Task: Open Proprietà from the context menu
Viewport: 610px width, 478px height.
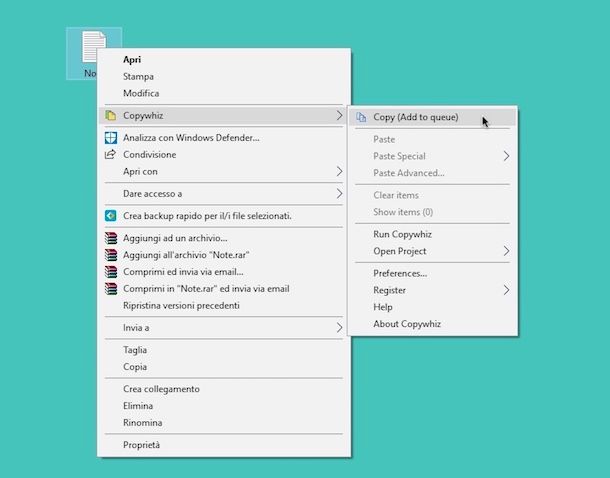Action: (x=224, y=445)
